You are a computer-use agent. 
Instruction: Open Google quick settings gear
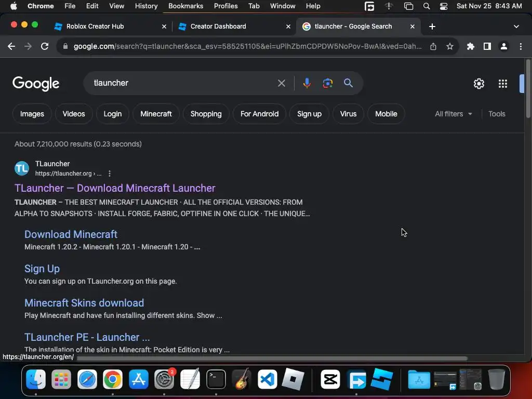click(478, 84)
